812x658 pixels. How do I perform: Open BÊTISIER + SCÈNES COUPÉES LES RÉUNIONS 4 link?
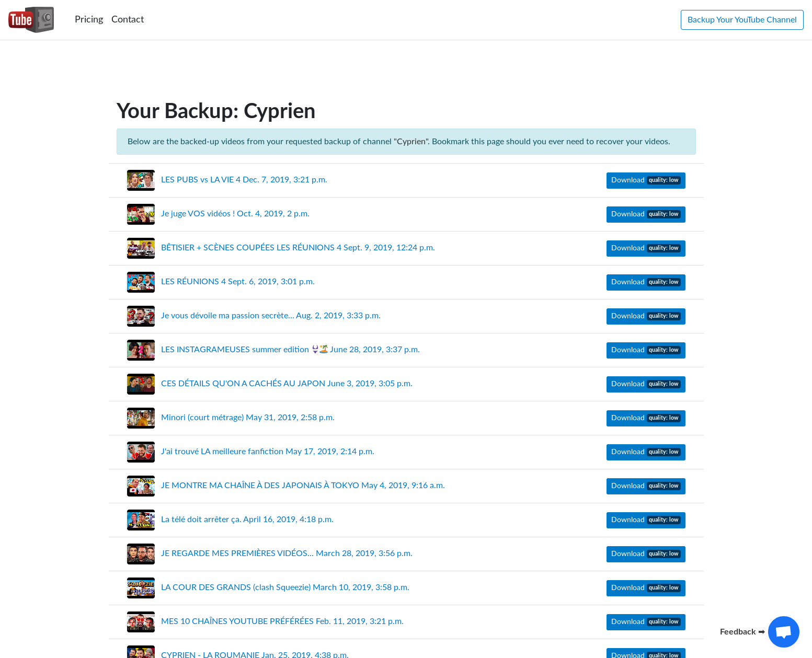298,248
